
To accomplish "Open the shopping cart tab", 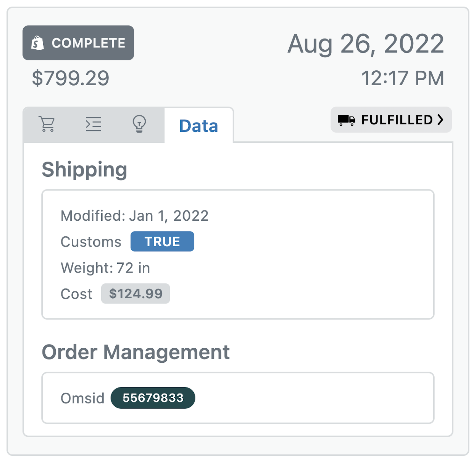I will [x=47, y=124].
